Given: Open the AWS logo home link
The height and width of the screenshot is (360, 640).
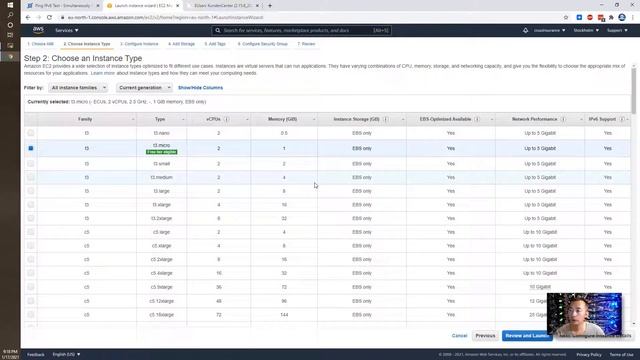Looking at the screenshot, I should (x=38, y=30).
